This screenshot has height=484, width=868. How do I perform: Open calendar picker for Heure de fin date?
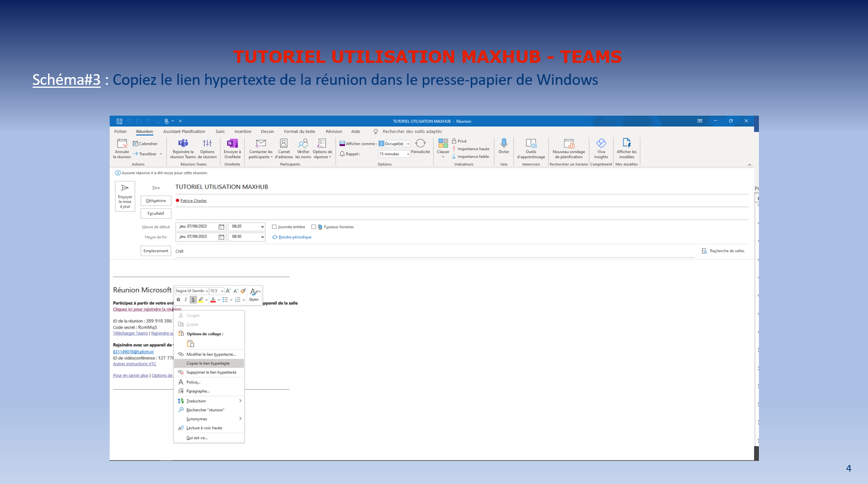221,237
